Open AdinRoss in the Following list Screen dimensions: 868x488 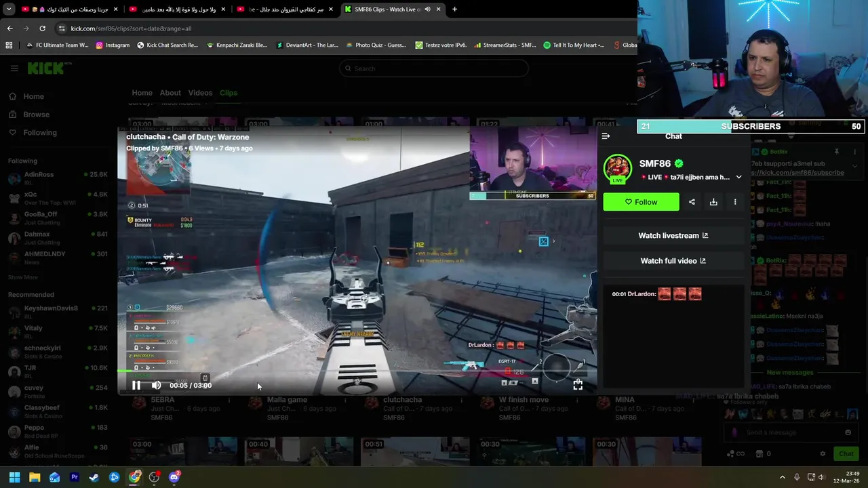(x=58, y=178)
